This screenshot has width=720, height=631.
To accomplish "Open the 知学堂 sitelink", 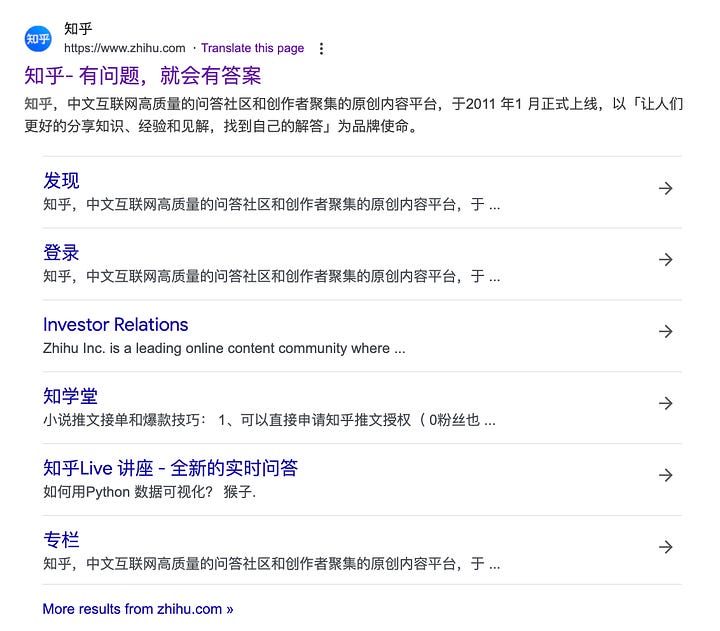I will [70, 396].
